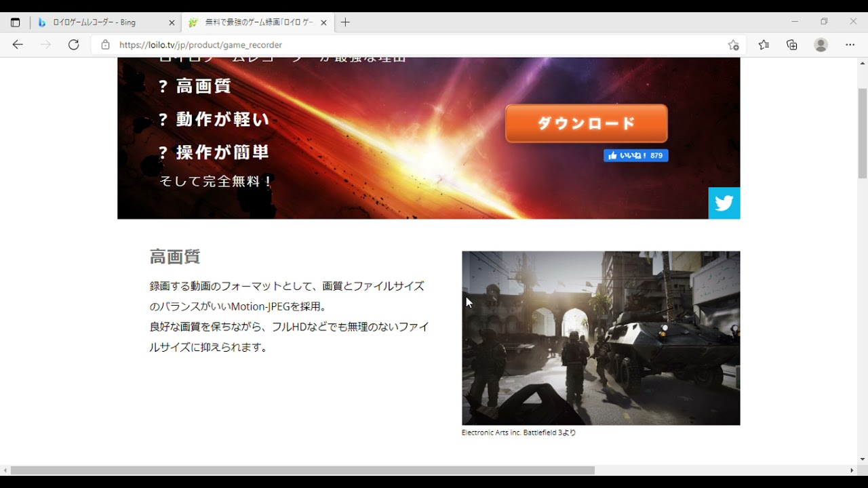The height and width of the screenshot is (488, 868).
Task: Open Edge Settings and more menu
Action: click(x=850, y=45)
